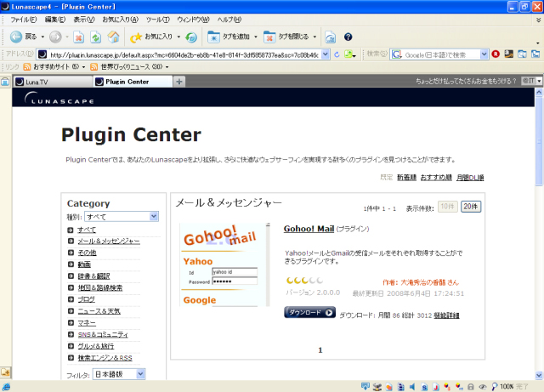Select the 20件 display count button
544x392 pixels.
(x=471, y=207)
